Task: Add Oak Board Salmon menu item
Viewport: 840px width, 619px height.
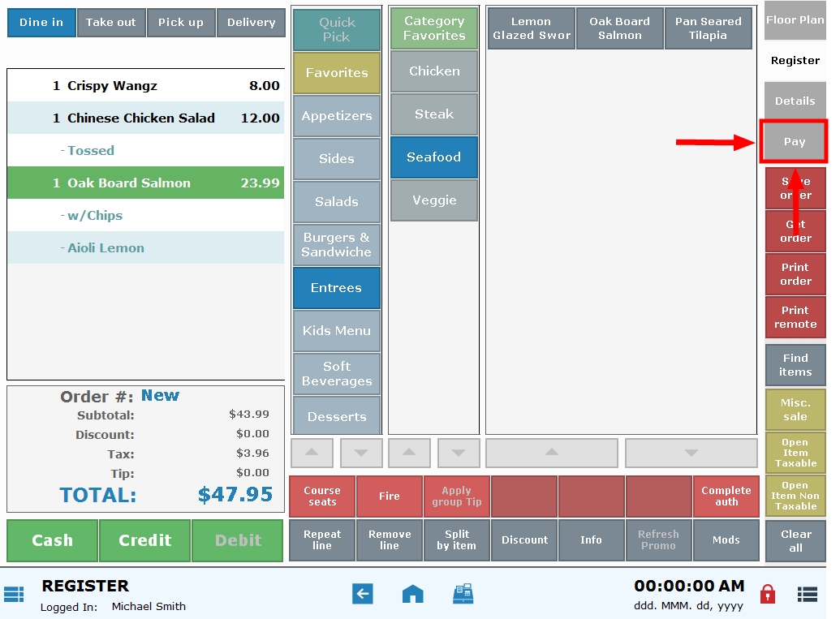Action: click(x=620, y=28)
